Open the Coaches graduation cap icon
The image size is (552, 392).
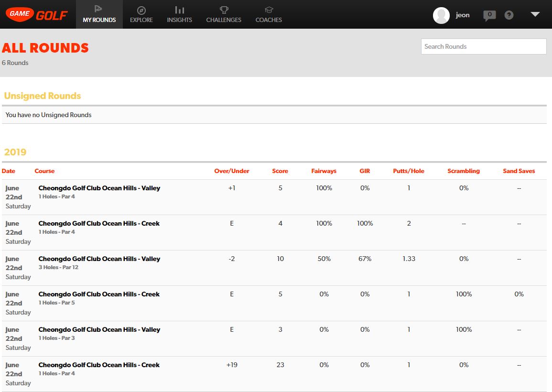tap(269, 10)
